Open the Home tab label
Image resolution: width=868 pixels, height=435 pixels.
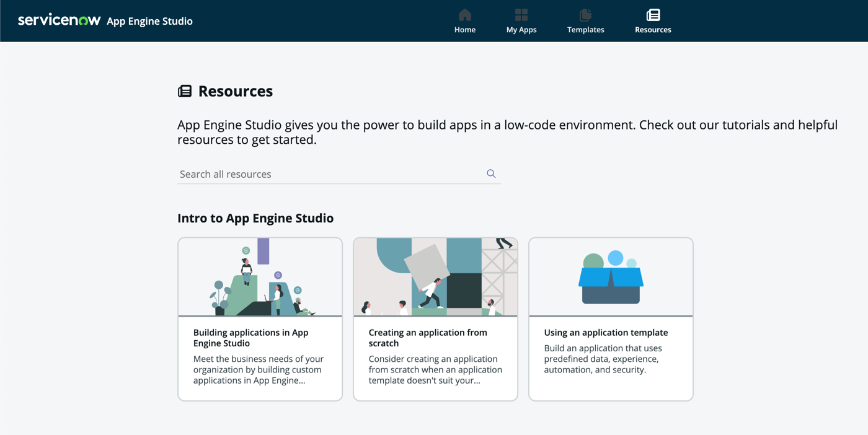[x=465, y=30]
